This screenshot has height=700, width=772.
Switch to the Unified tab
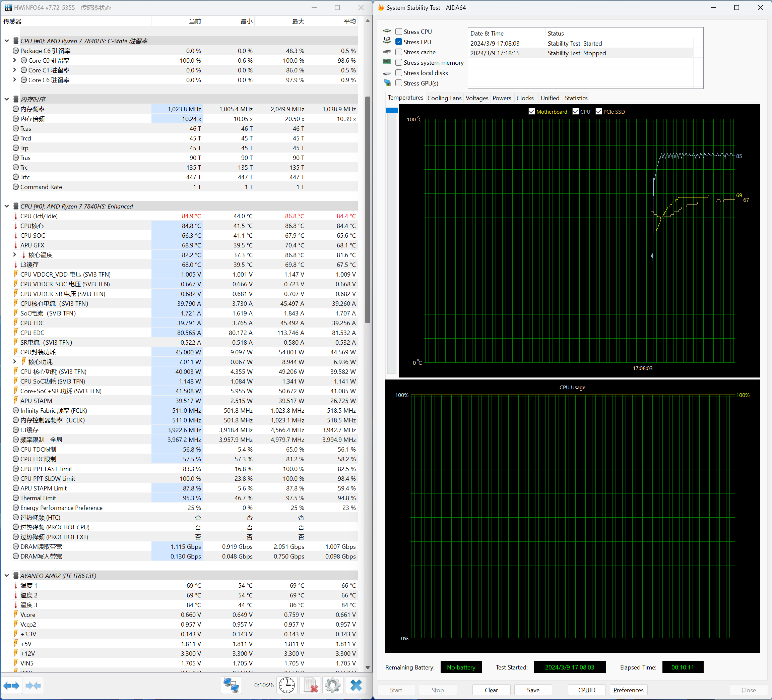(550, 98)
